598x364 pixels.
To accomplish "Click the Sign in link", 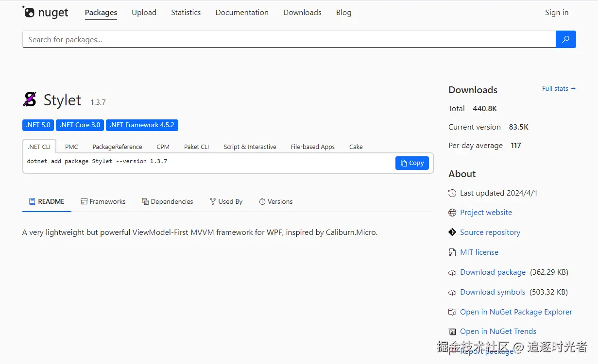I will (557, 13).
